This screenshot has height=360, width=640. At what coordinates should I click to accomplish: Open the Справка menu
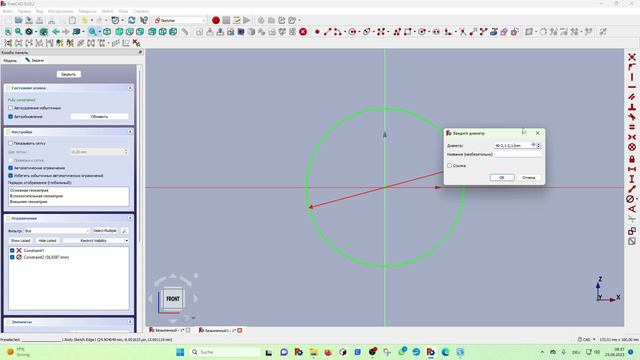pos(141,11)
